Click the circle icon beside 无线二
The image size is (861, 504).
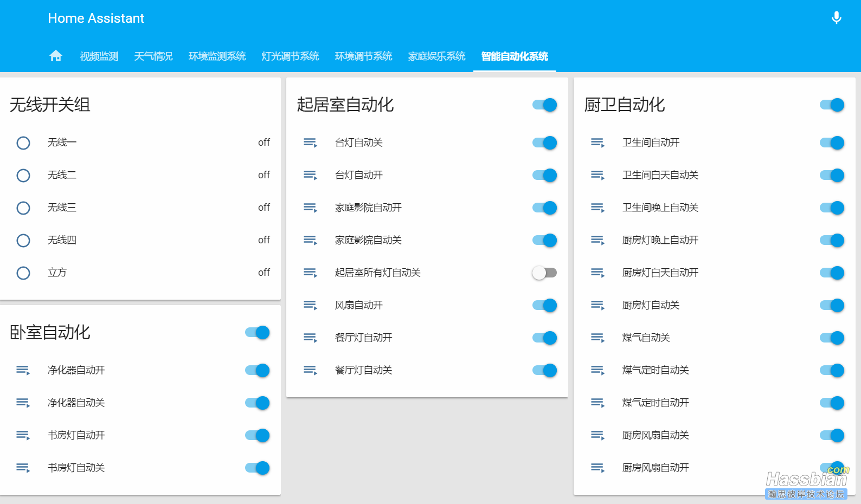coord(23,176)
